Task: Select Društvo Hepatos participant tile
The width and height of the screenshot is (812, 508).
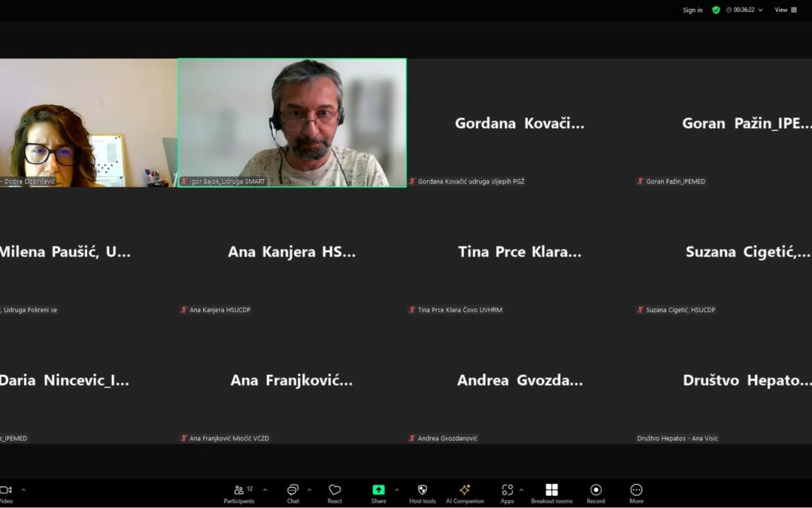Action: 724,380
